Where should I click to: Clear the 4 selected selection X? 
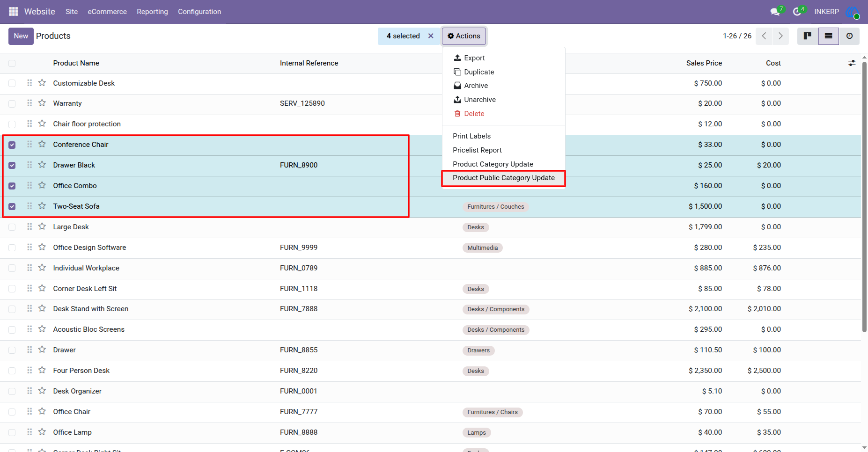(431, 36)
